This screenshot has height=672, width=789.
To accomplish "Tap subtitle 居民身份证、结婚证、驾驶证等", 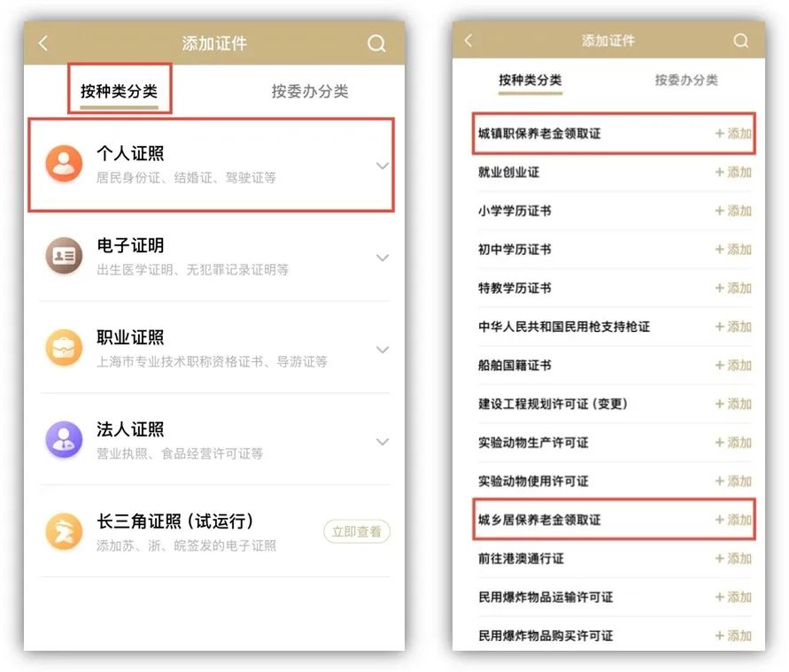I will [x=186, y=178].
